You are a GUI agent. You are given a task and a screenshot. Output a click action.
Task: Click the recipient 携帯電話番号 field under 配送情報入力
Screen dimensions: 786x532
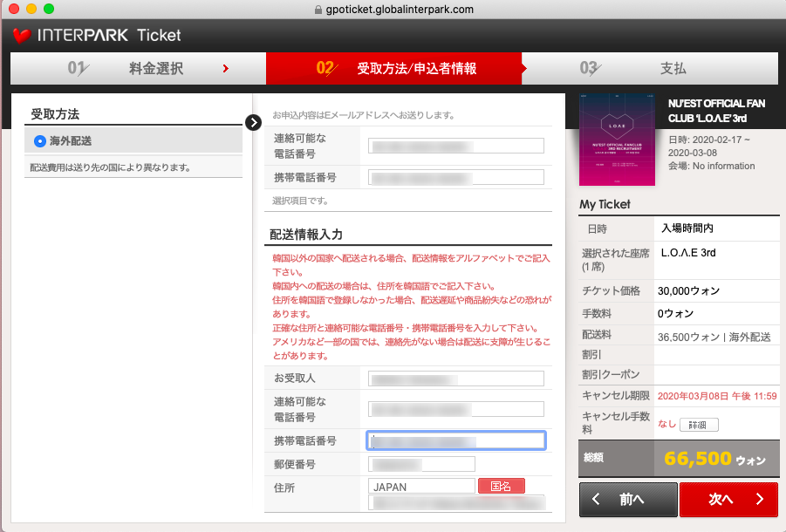coord(456,440)
